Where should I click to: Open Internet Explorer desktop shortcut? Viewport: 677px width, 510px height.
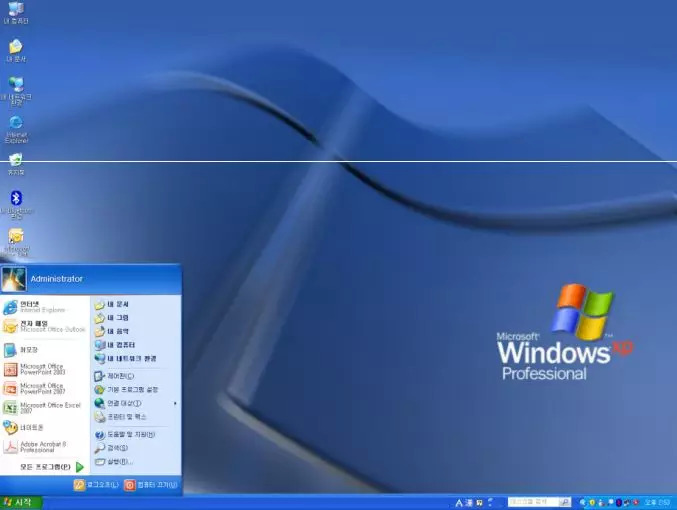16,124
